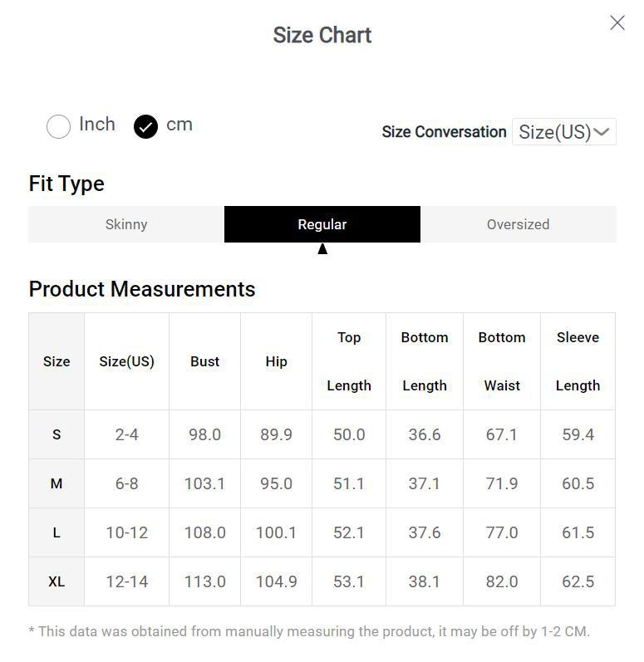Click the dropdown chevron beside Size(US)
The width and height of the screenshot is (644, 662).
602,132
